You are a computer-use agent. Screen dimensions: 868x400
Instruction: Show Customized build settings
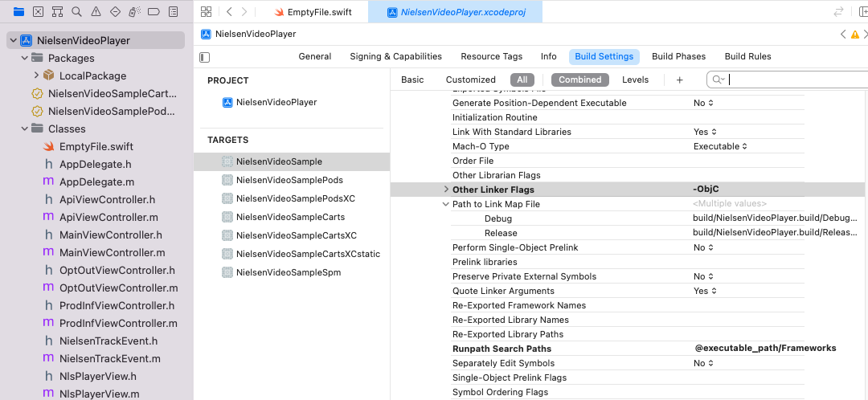coord(470,80)
